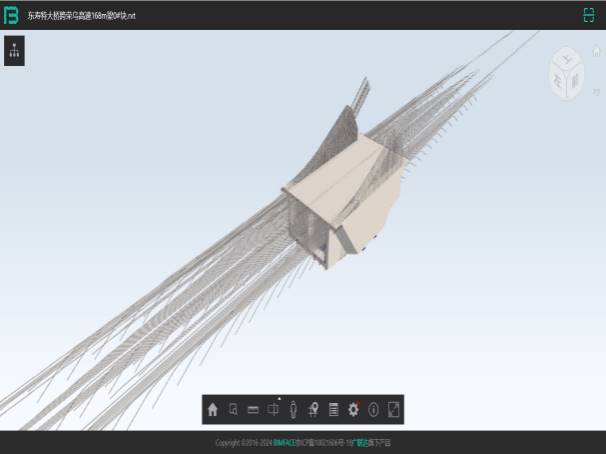Viewport: 606px width, 454px height.
Task: Select the zoom rectangle tool
Action: point(233,409)
